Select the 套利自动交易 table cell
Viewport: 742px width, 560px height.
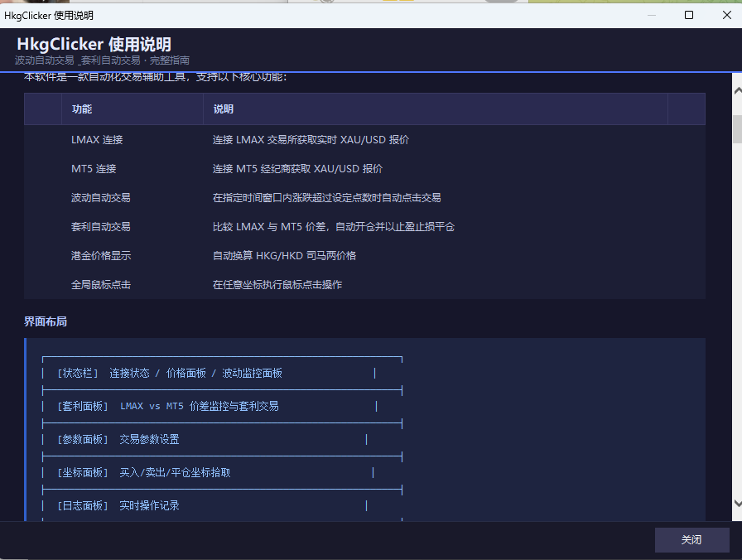[x=101, y=227]
